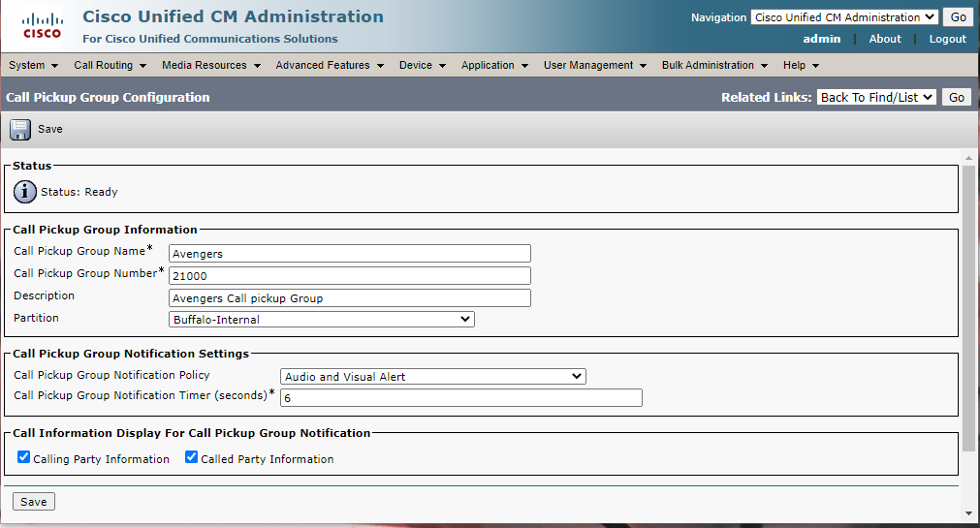Open the Partition dropdown

(x=321, y=320)
